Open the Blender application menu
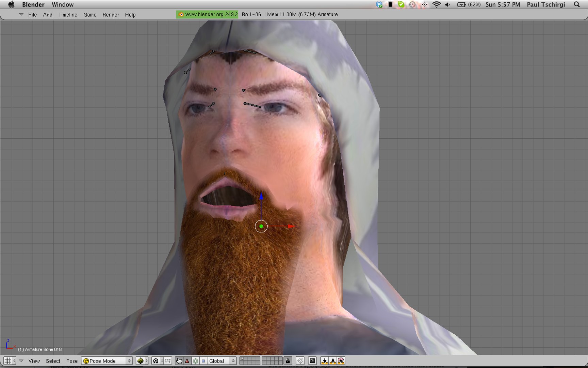Viewport: 588px width, 368px height. 33,4
